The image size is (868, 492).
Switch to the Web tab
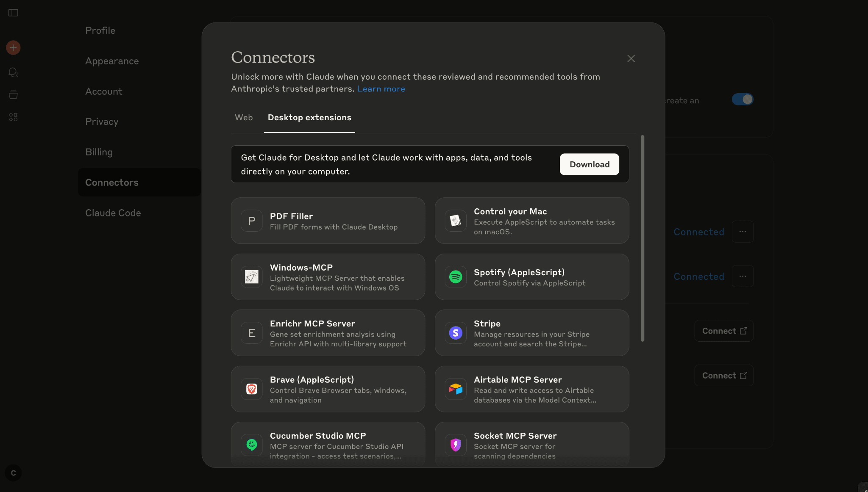point(244,118)
